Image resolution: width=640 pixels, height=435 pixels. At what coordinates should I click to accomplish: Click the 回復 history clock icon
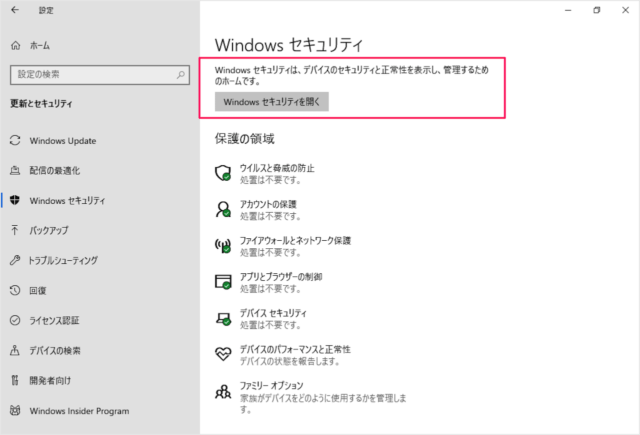pyautogui.click(x=15, y=290)
